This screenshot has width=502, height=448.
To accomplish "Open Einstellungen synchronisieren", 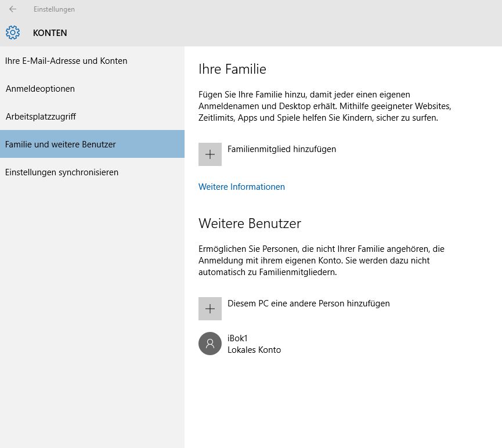I will 92,172.
